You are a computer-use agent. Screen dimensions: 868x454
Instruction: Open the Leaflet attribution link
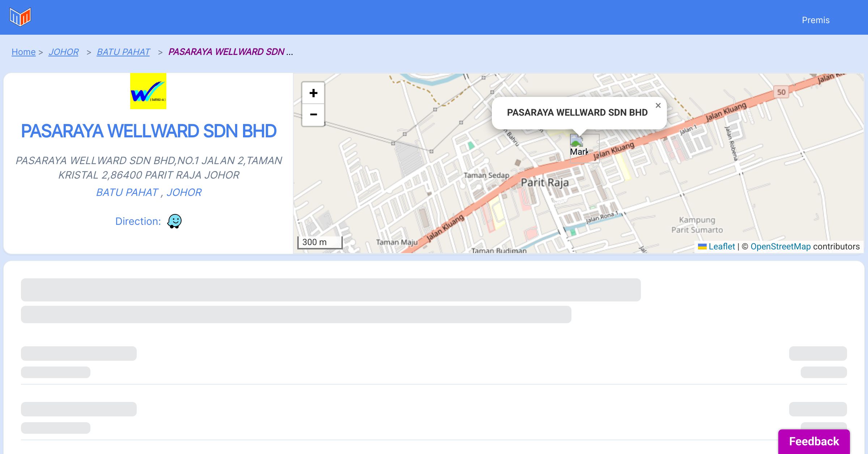tap(722, 247)
